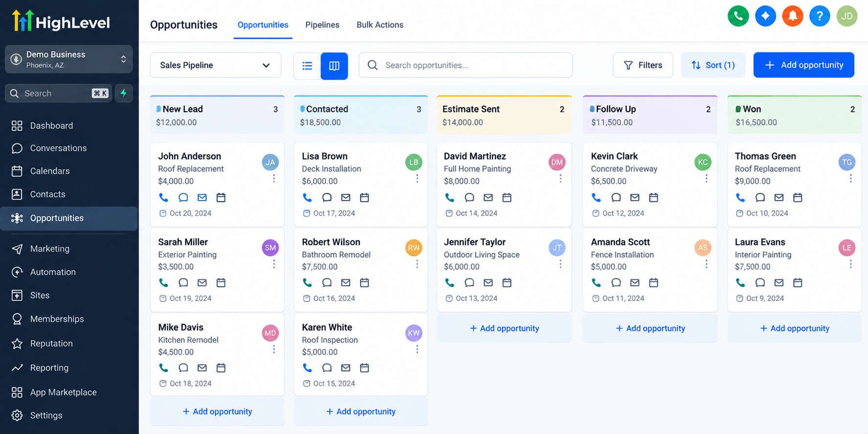Image resolution: width=868 pixels, height=434 pixels.
Task: Click the Sort (1) button
Action: pyautogui.click(x=713, y=65)
